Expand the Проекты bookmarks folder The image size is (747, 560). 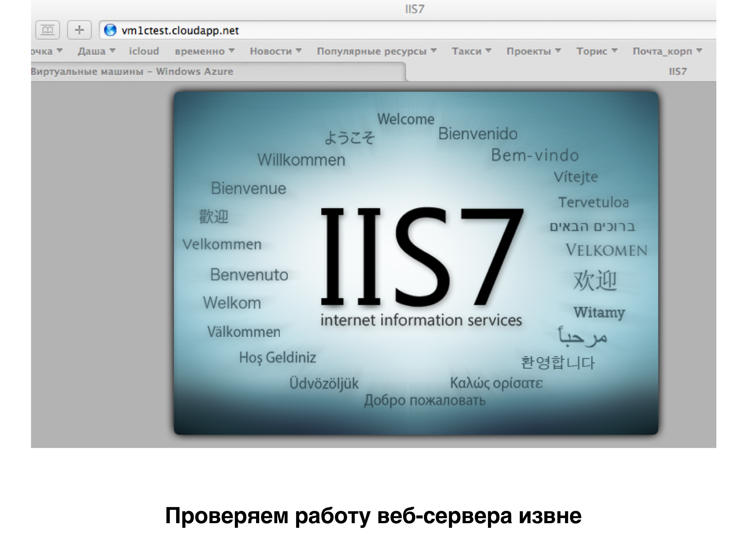click(534, 51)
